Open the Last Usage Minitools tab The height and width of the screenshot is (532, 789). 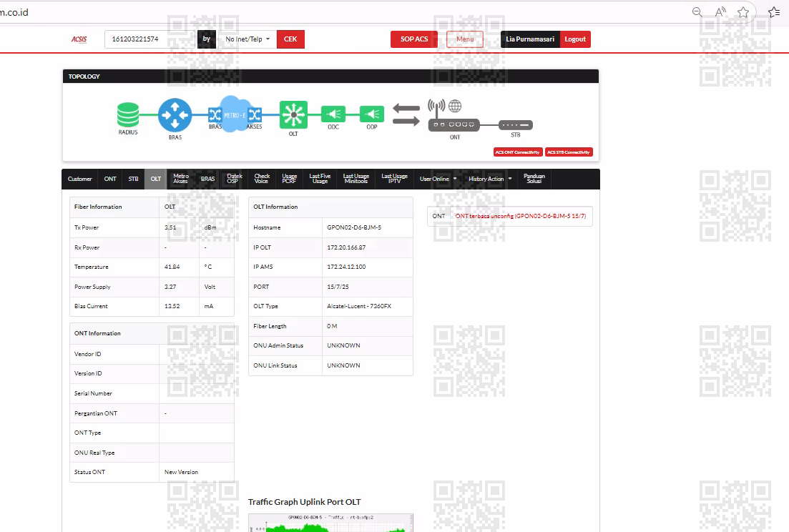(356, 179)
